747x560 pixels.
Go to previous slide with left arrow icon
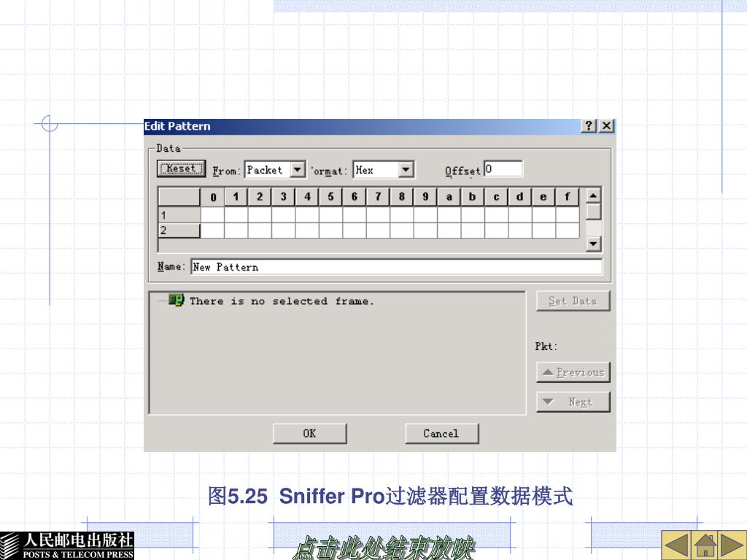(676, 545)
